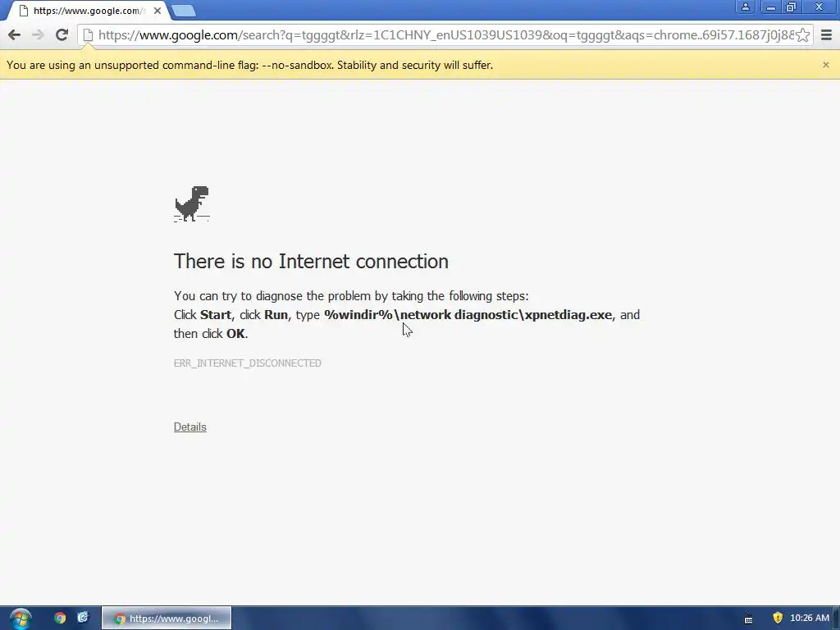Screen dimensions: 840x630
Task: Open the on-screen keyboard tray icon
Action: tap(748, 619)
